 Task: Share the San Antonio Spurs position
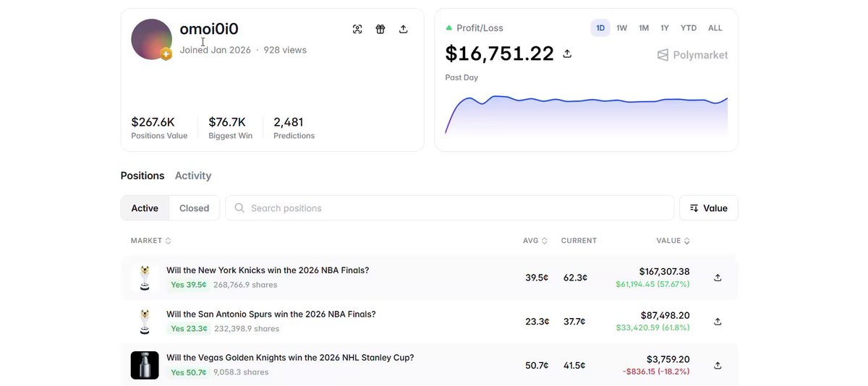pos(718,322)
